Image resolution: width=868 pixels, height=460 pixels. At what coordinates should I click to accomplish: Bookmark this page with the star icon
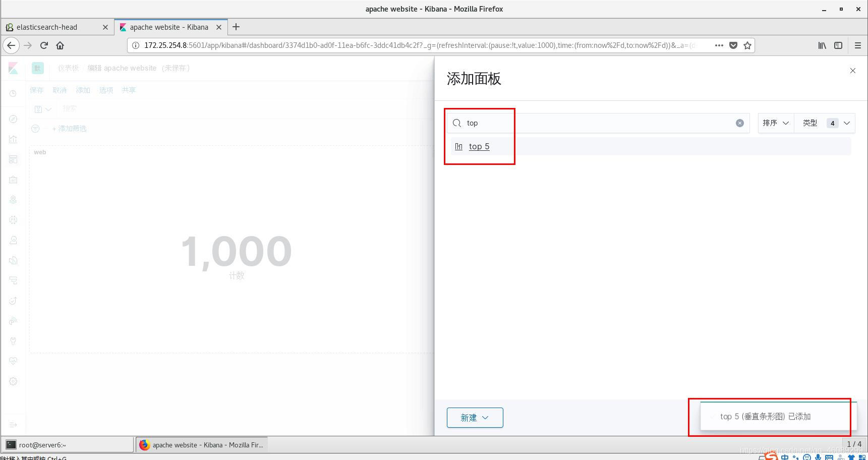click(747, 45)
